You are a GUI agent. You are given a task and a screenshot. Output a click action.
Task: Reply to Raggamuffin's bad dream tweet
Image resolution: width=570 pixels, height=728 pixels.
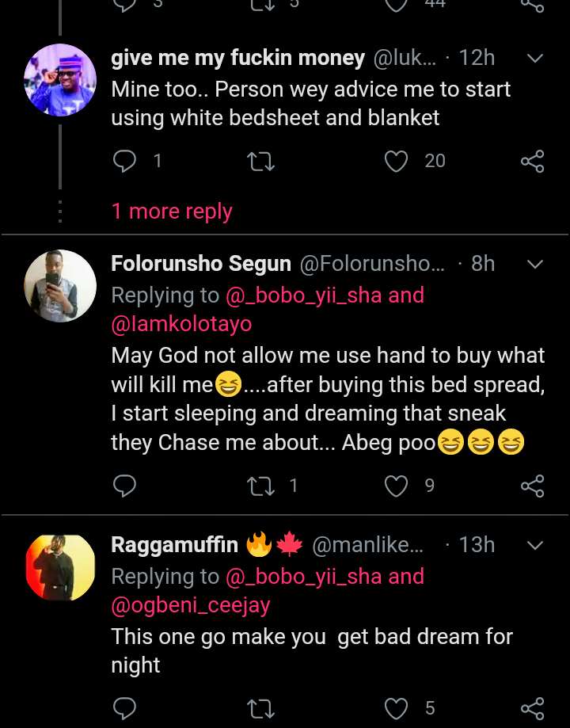[x=125, y=708]
